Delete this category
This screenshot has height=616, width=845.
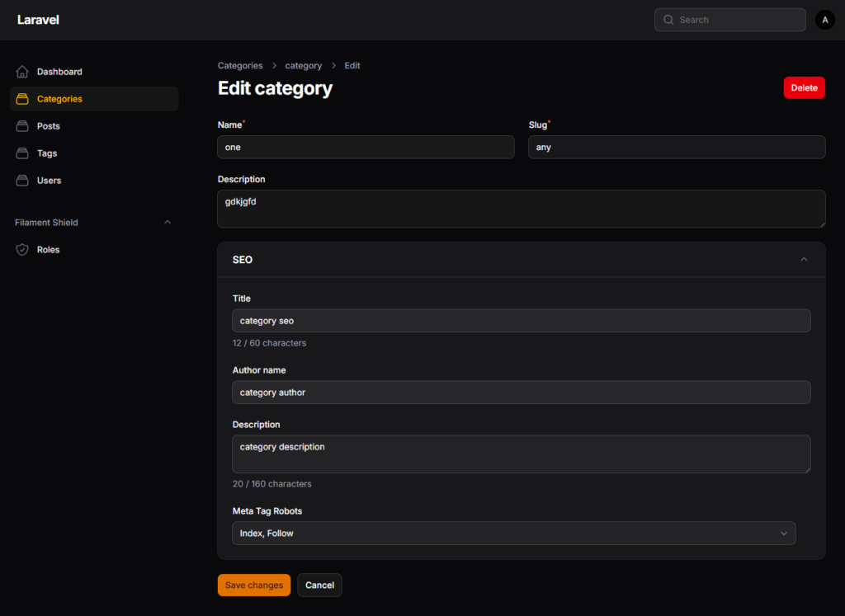point(804,87)
